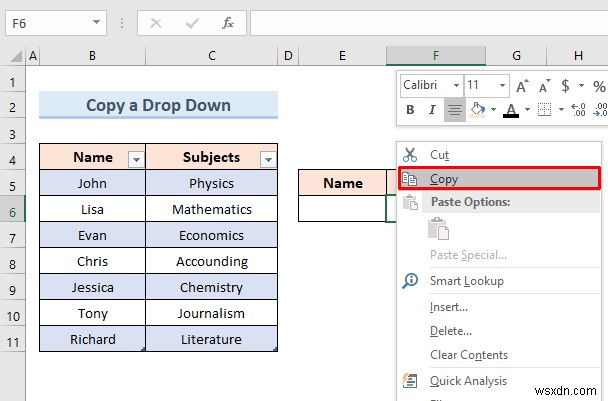Choose Insert... from context menu
The height and width of the screenshot is (401, 608).
(x=499, y=307)
